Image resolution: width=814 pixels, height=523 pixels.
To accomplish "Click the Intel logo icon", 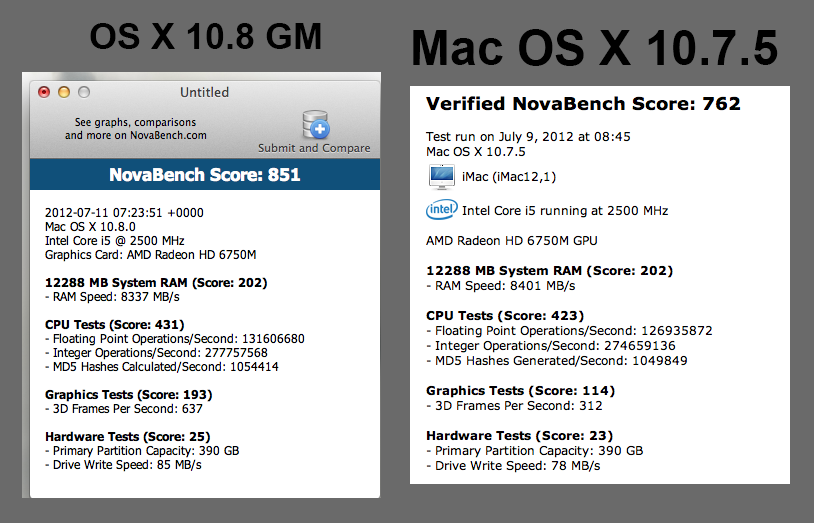I will point(441,210).
